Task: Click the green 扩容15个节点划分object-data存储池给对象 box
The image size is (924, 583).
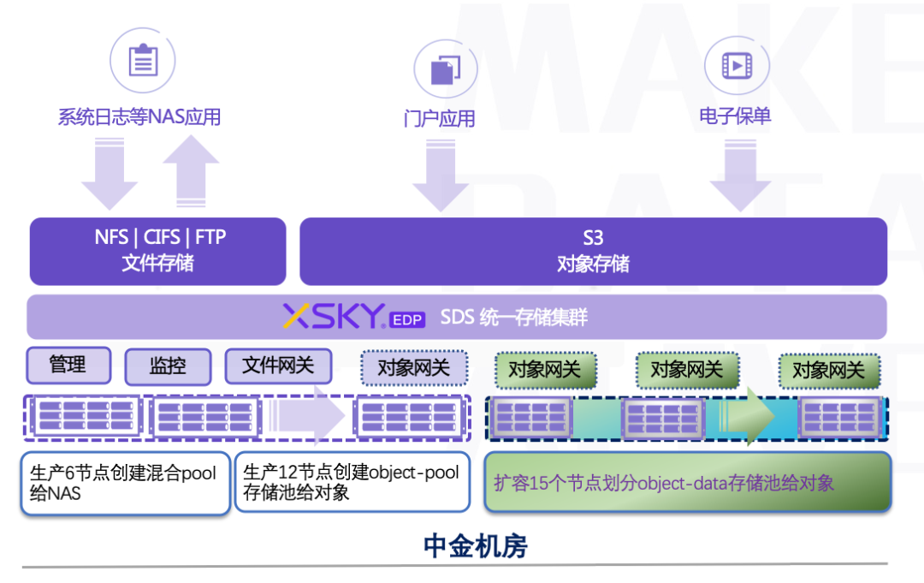Action: click(687, 482)
